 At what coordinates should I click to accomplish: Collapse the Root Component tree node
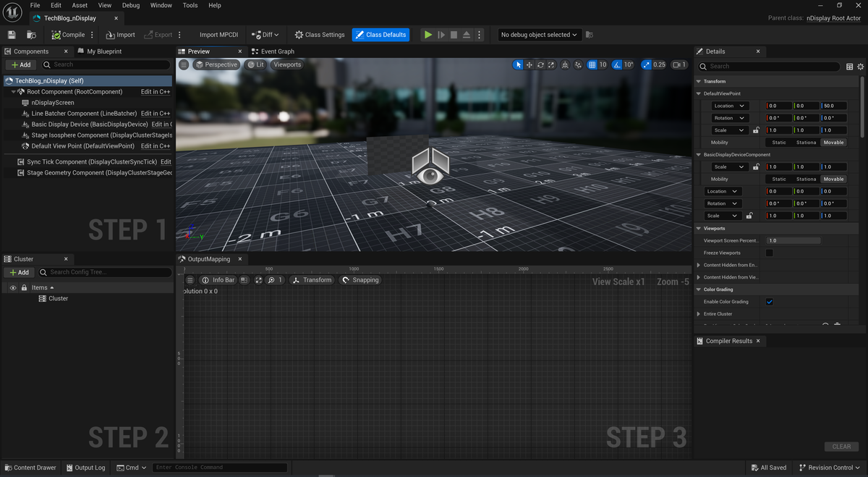pyautogui.click(x=14, y=92)
